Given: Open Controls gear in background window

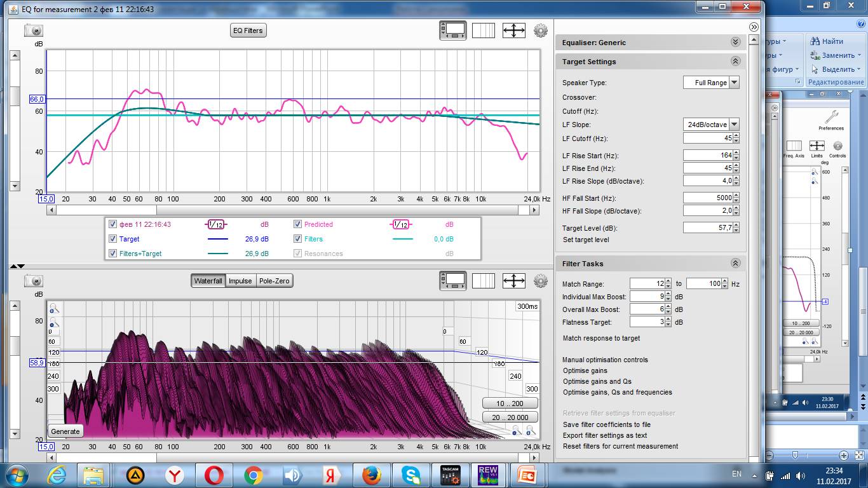Looking at the screenshot, I should pos(837,149).
